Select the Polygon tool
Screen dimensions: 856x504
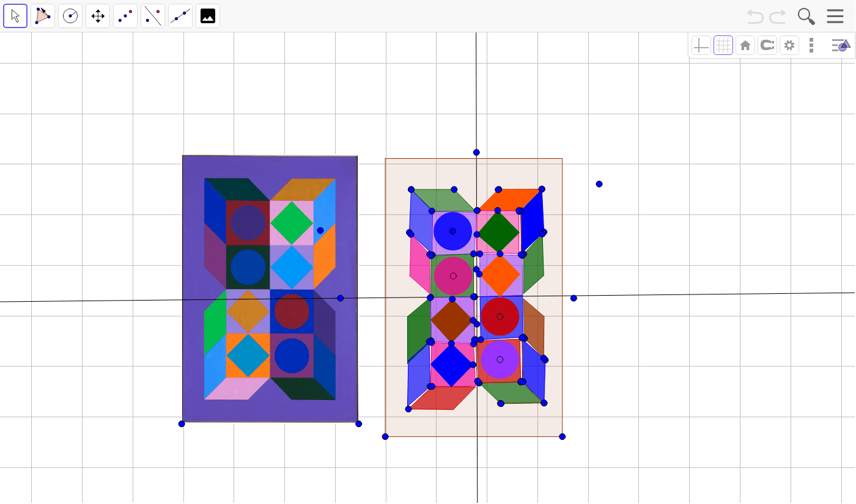point(43,16)
